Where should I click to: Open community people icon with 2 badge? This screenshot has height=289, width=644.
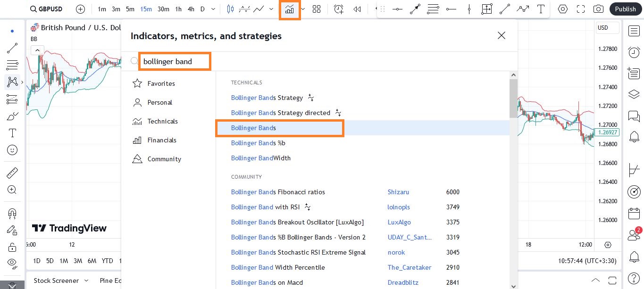point(634,234)
